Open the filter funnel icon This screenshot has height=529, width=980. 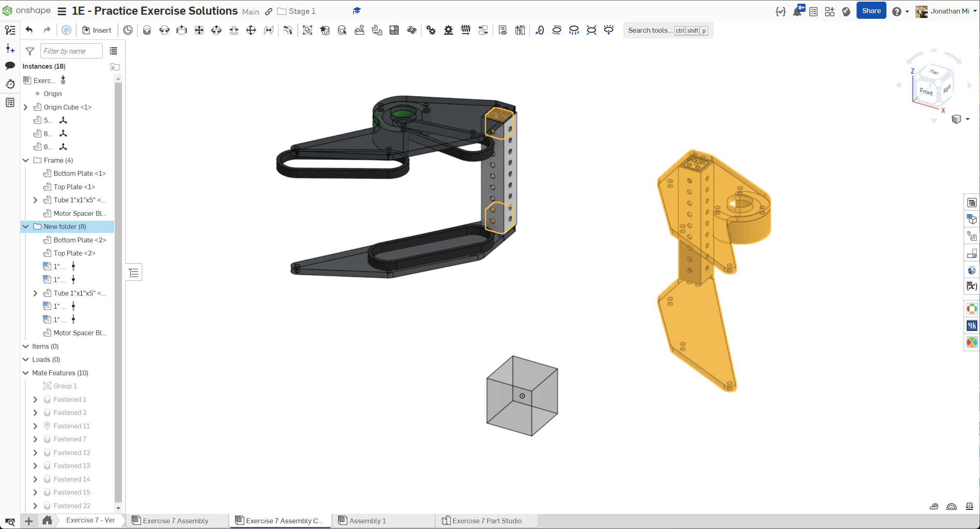30,51
